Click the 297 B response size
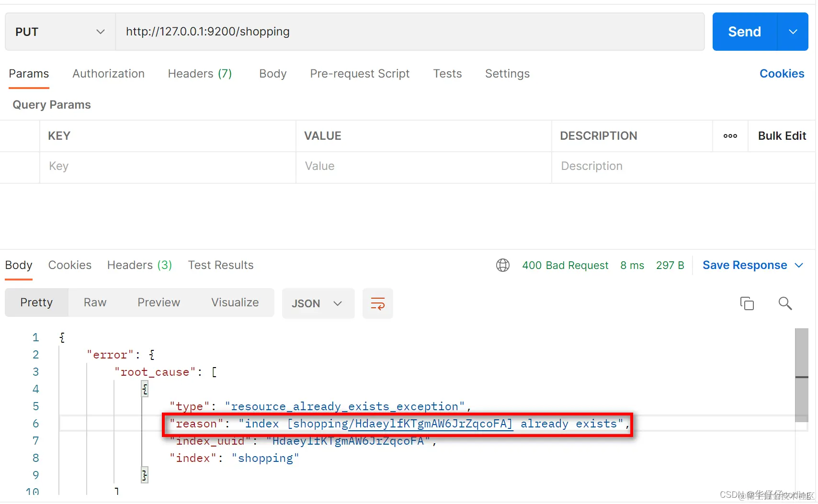Viewport: 818px width, 504px height. 670,265
